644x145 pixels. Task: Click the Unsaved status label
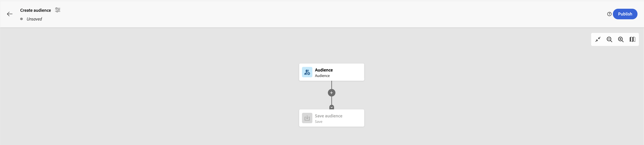[x=34, y=19]
